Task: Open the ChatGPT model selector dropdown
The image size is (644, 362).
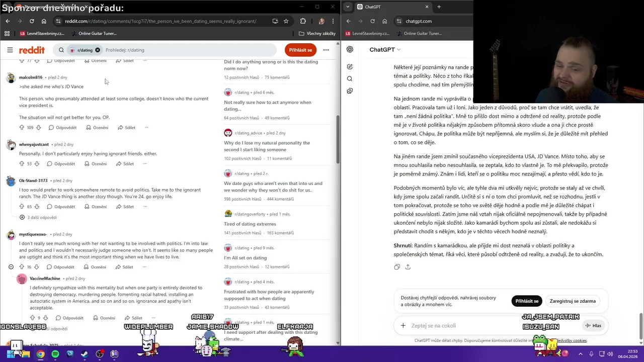Action: [x=385, y=49]
